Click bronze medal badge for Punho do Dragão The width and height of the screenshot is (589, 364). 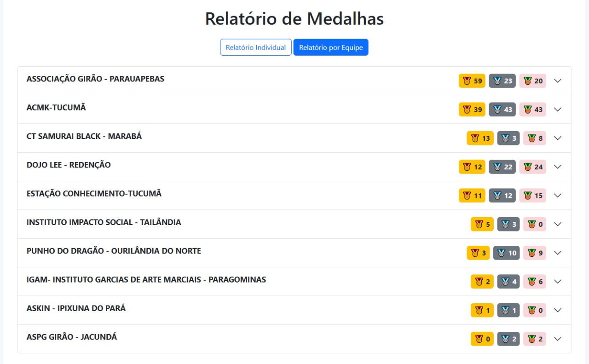pos(534,253)
